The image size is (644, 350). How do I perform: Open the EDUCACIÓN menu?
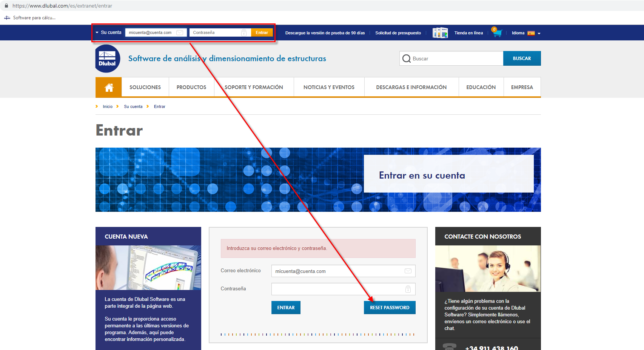tap(481, 87)
